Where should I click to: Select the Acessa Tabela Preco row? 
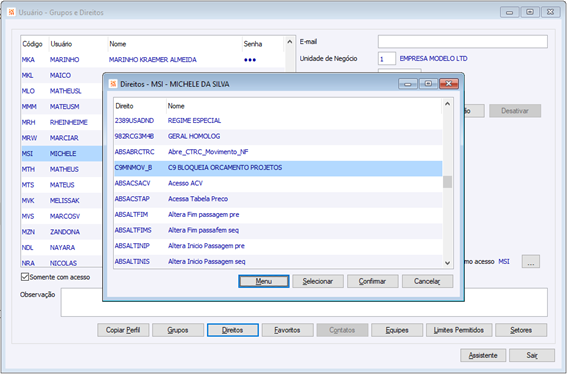pos(278,199)
